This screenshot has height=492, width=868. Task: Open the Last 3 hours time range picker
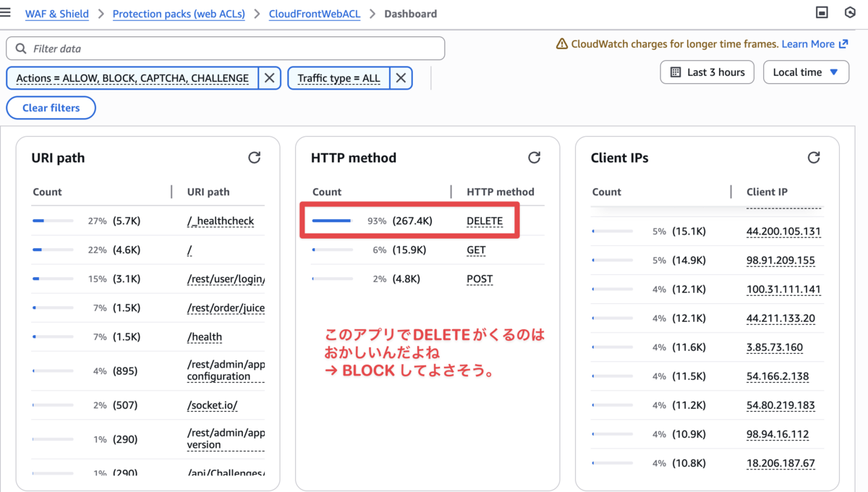tap(707, 72)
